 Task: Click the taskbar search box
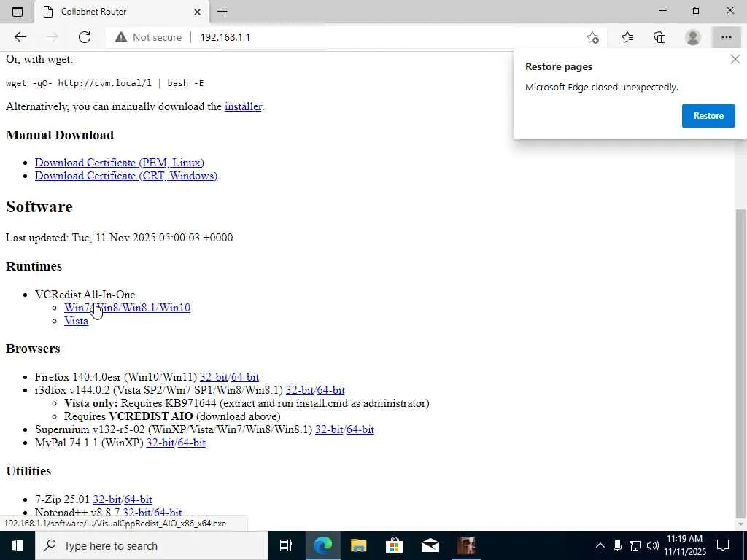[152, 545]
